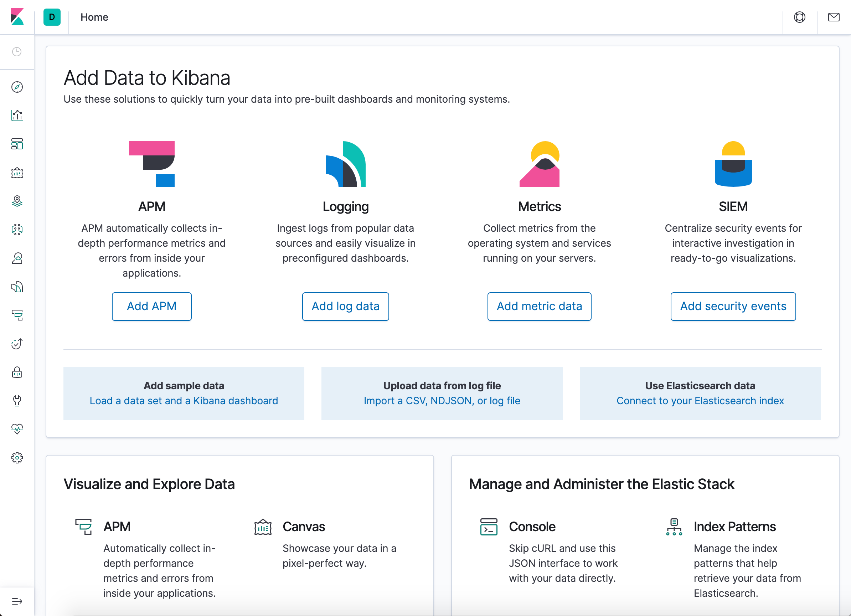Click the SIEM solution heading
This screenshot has width=851, height=616.
click(x=733, y=206)
